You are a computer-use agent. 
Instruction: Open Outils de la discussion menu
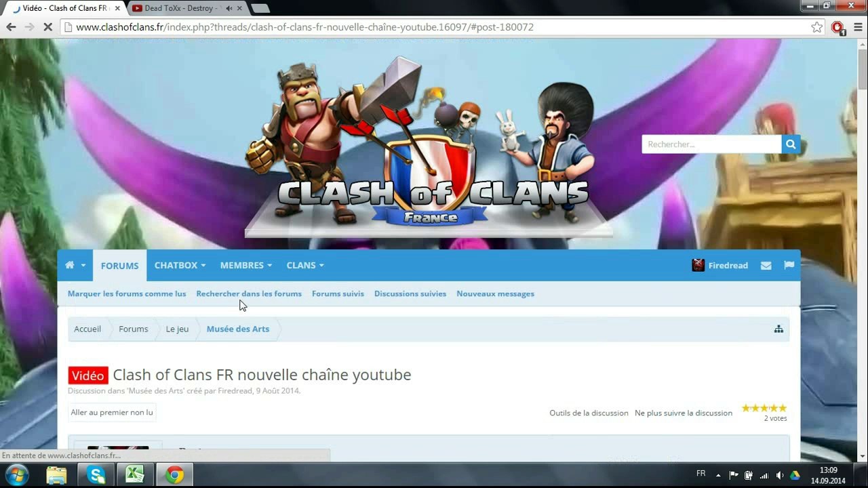click(589, 413)
